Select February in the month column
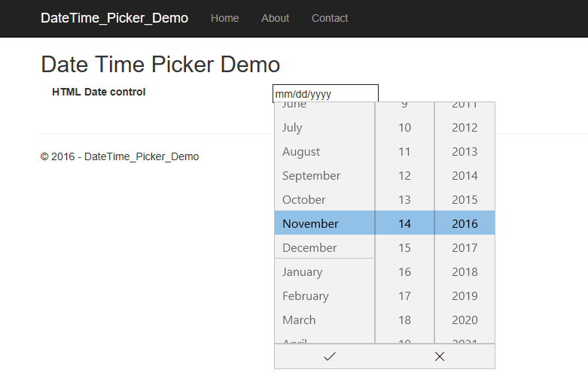This screenshot has height=385, width=588. [324, 296]
